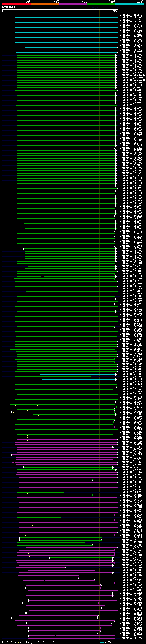Click label UniRef100_Q5ZDJ3
This screenshot has height=644, width=146.
[131, 37]
